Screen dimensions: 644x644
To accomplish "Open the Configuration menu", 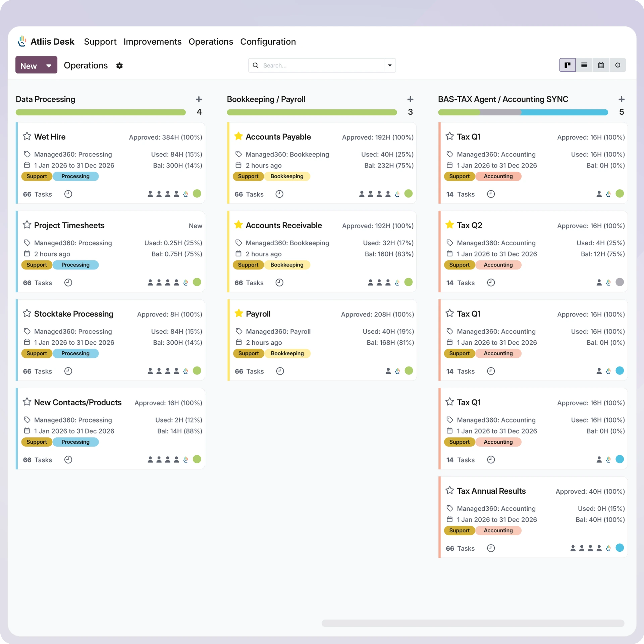I will pos(268,42).
